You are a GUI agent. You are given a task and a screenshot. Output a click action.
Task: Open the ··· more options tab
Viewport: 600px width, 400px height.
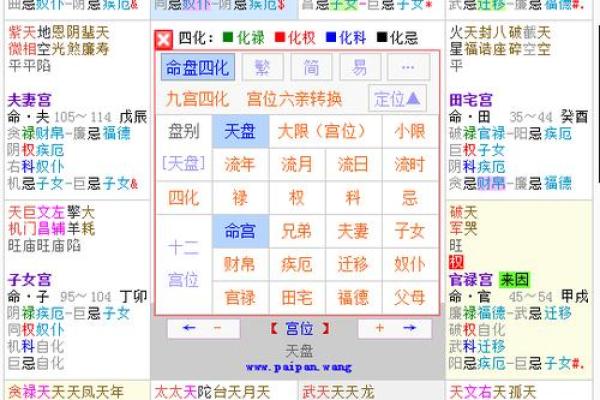click(x=409, y=67)
